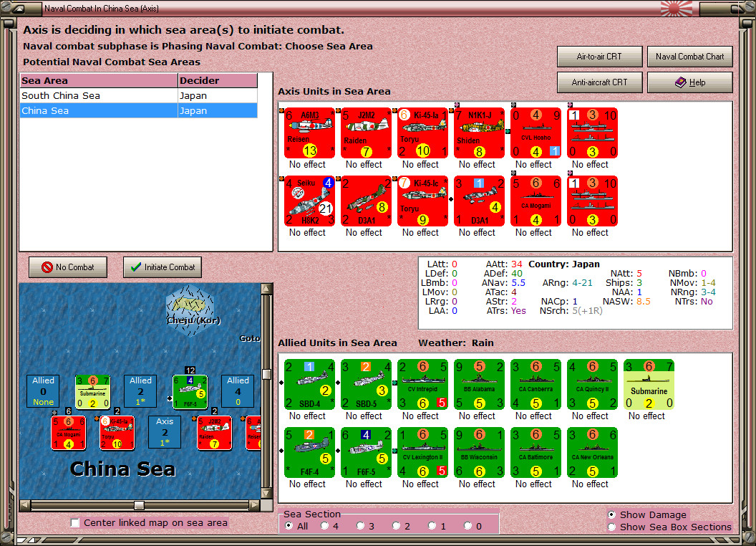
Task: Click the J2M2 Raiden counter on the map
Action: click(x=215, y=433)
